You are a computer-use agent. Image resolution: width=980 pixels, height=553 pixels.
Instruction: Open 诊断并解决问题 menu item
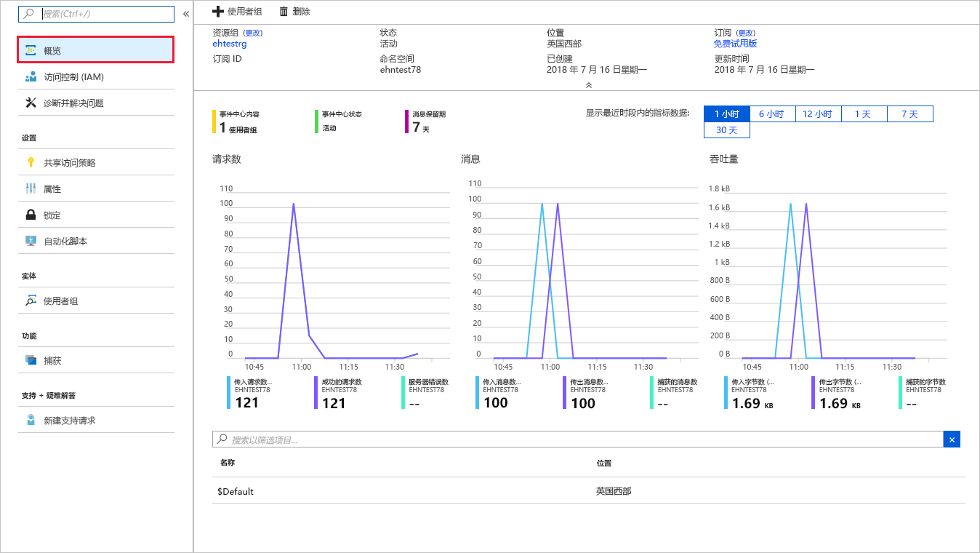click(x=96, y=103)
